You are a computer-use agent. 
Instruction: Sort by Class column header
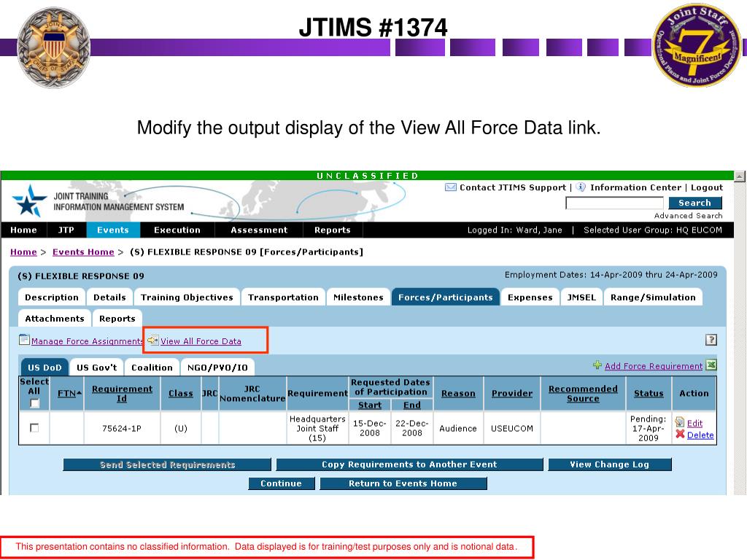(x=181, y=393)
